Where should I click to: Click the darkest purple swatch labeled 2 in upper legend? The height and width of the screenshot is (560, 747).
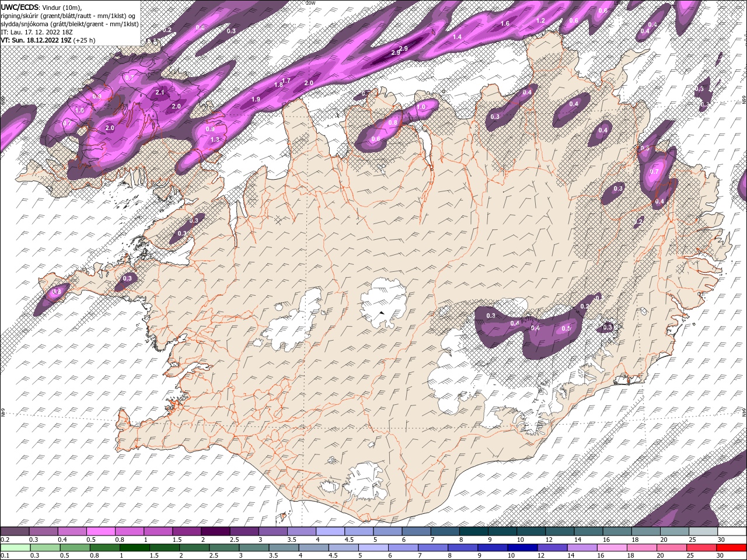pyautogui.click(x=215, y=531)
